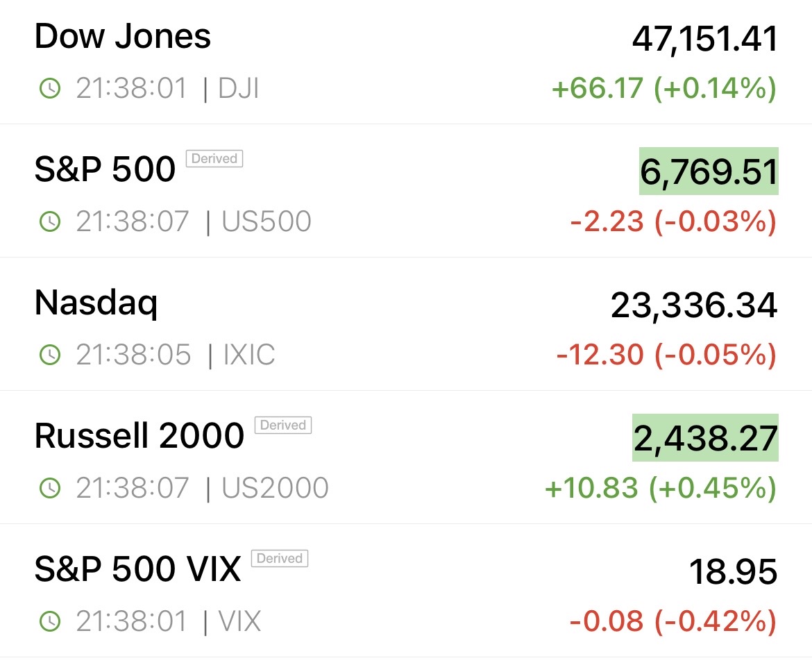Click the clock icon in Russell 2000 row

49,489
